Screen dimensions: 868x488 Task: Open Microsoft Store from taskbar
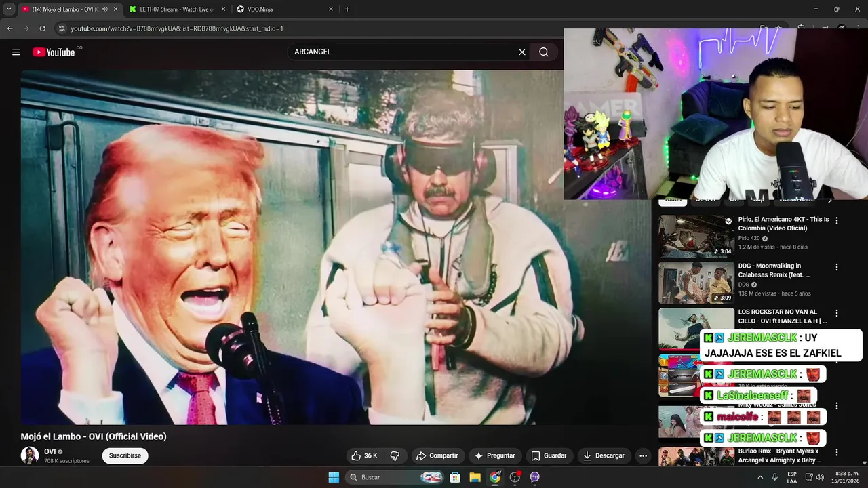coord(456,477)
